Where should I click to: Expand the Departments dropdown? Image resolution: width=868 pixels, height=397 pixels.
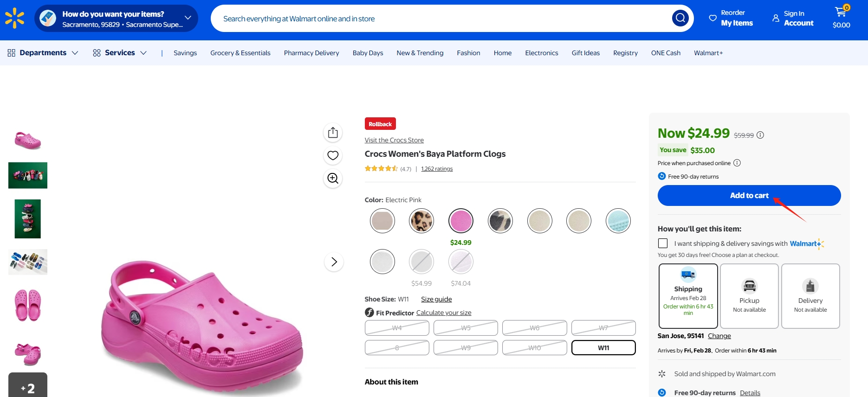point(75,53)
